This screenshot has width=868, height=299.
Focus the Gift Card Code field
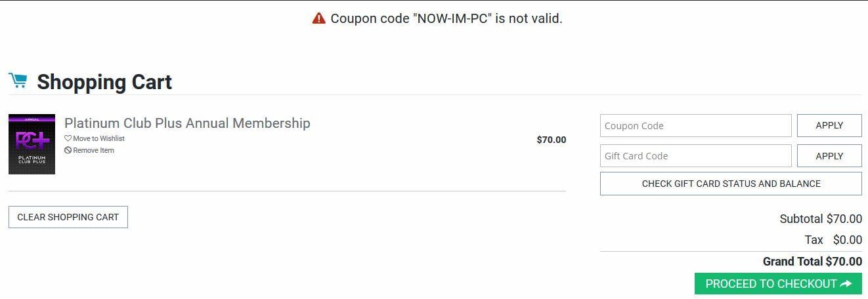(695, 156)
